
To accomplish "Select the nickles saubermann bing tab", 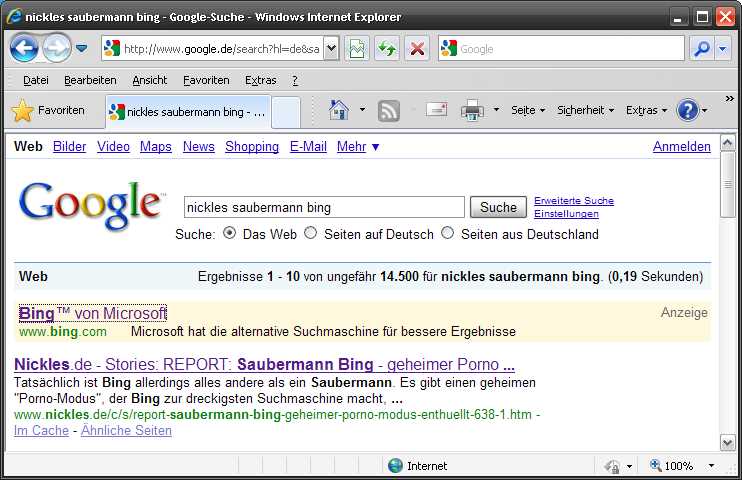I will (188, 112).
